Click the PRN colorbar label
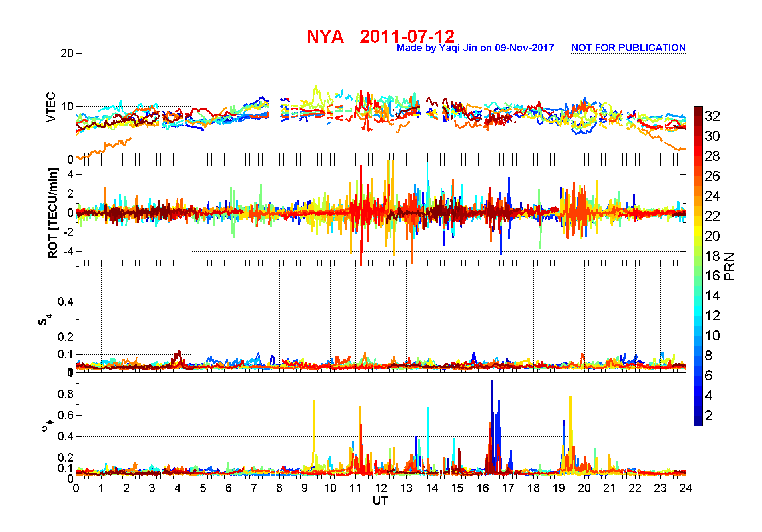The height and width of the screenshot is (532, 762). pyautogui.click(x=730, y=266)
